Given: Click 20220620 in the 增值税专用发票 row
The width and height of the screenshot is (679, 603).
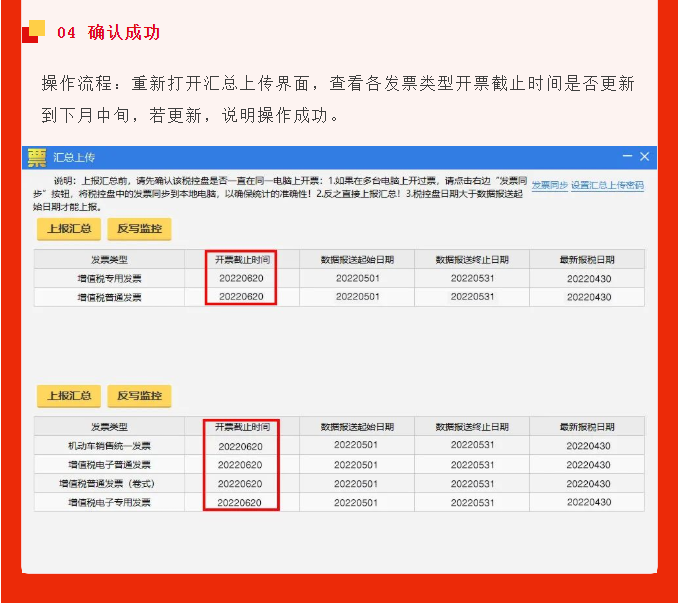Looking at the screenshot, I should point(241,279).
